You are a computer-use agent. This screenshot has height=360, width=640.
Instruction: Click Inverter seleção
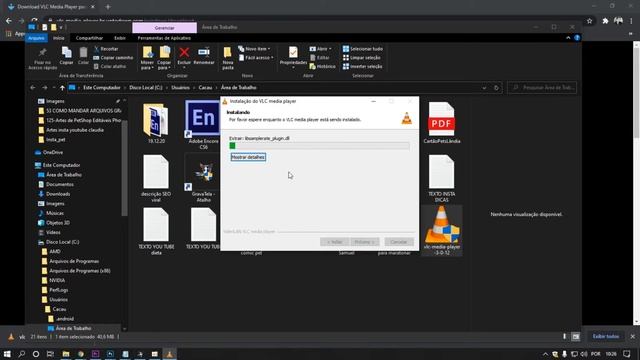362,66
